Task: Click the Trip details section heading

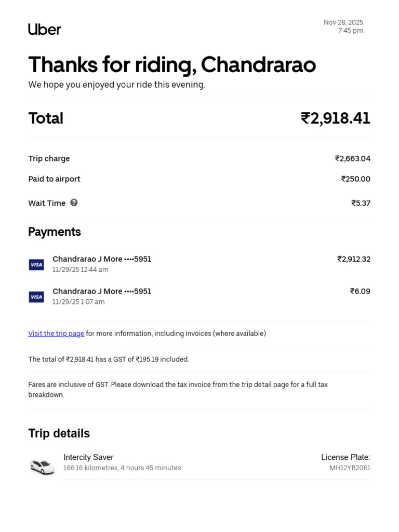Action: pos(59,433)
